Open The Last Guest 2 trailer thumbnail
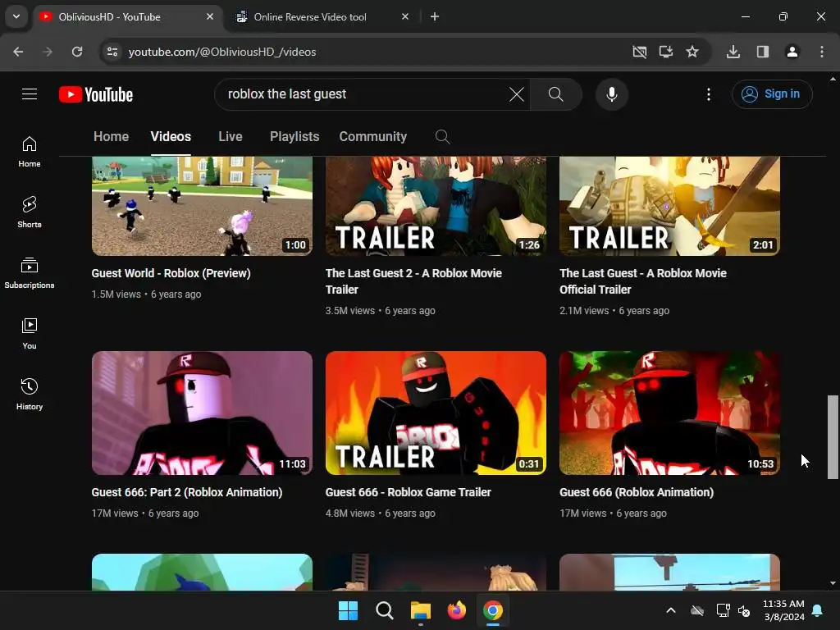Viewport: 840px width, 630px height. click(436, 206)
